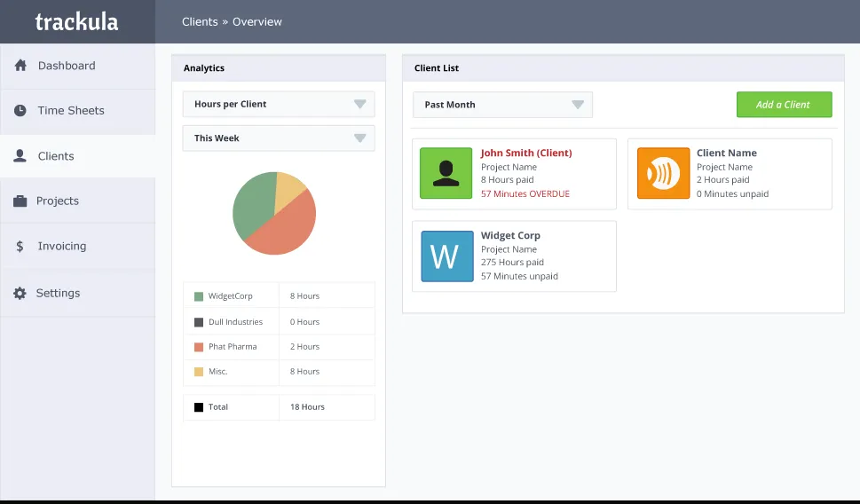This screenshot has width=860, height=504.
Task: Click the Settings gear icon
Action: coord(20,293)
